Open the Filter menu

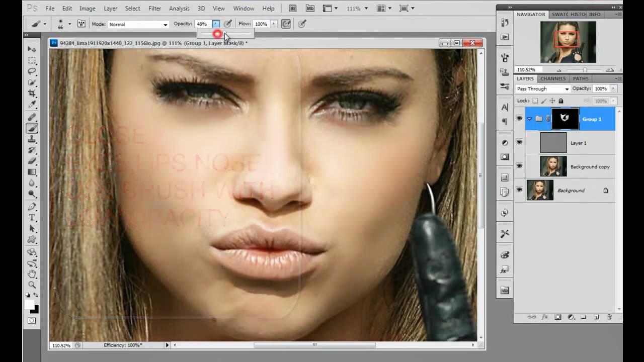(155, 9)
